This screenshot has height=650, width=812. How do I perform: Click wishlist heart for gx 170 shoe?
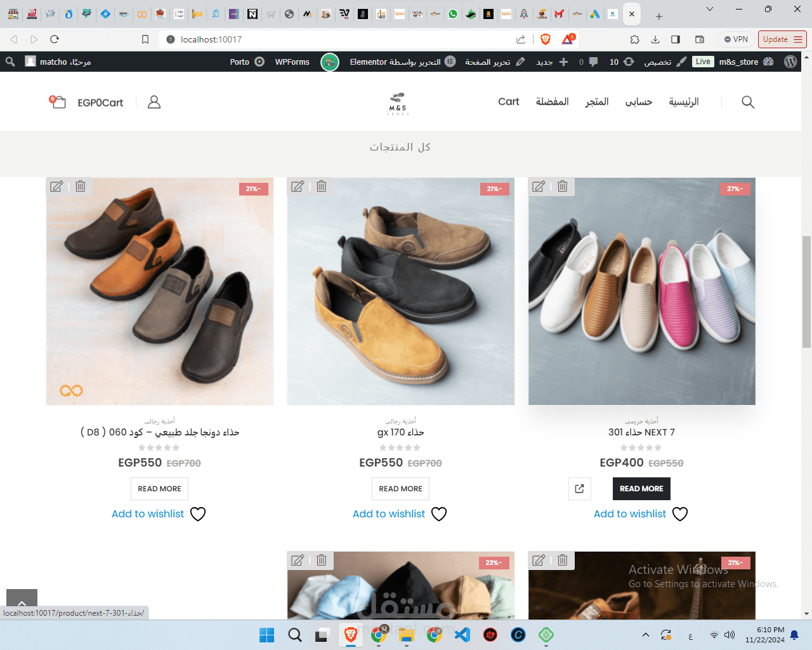(x=439, y=514)
